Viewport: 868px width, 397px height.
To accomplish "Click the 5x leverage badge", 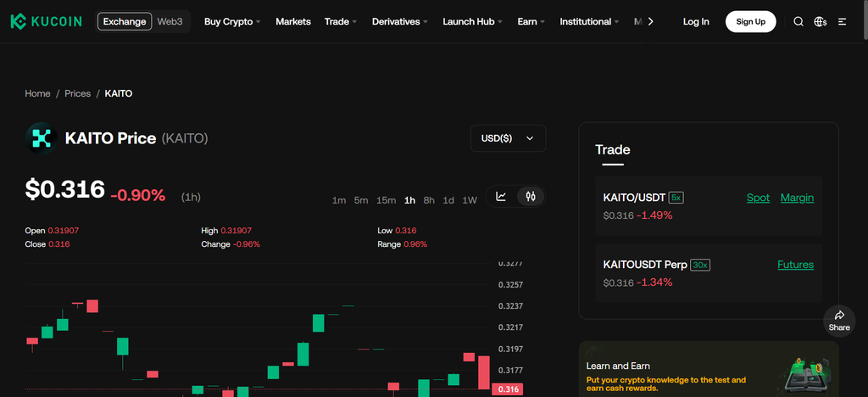I will tap(676, 197).
